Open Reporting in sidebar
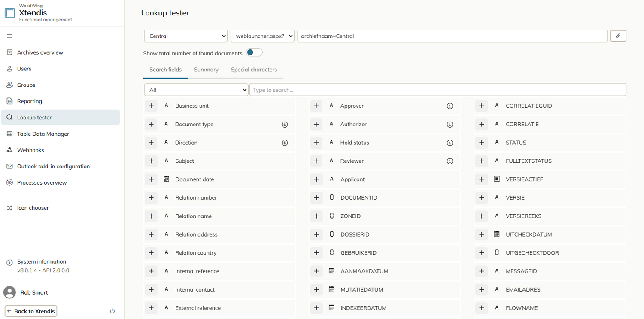Screen dimensions: 644x319 tap(60, 101)
